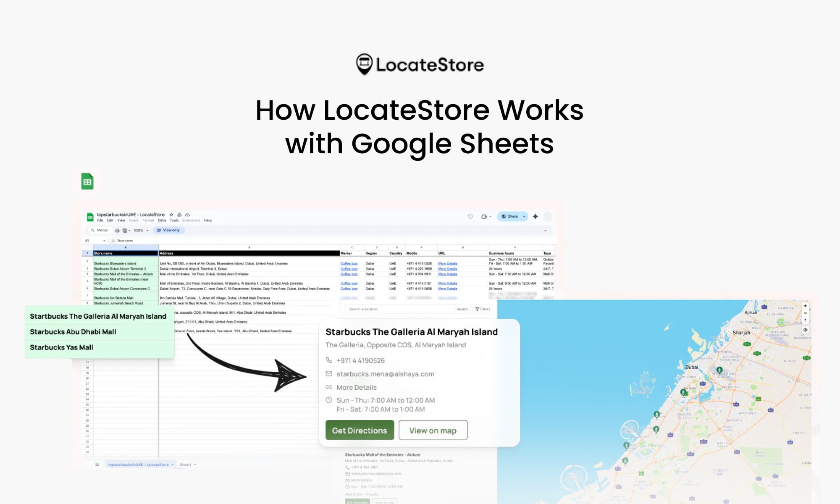Click the Get Directions button
The width and height of the screenshot is (840, 504).
coord(360,430)
